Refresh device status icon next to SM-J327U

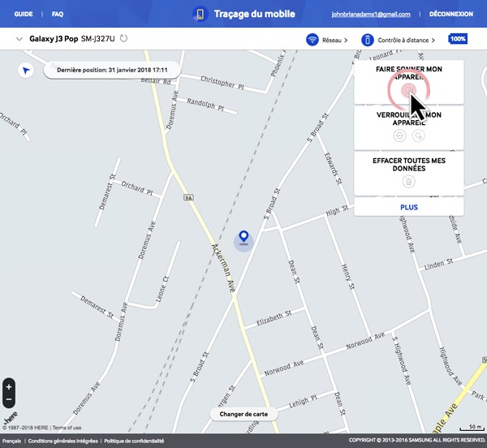click(123, 38)
